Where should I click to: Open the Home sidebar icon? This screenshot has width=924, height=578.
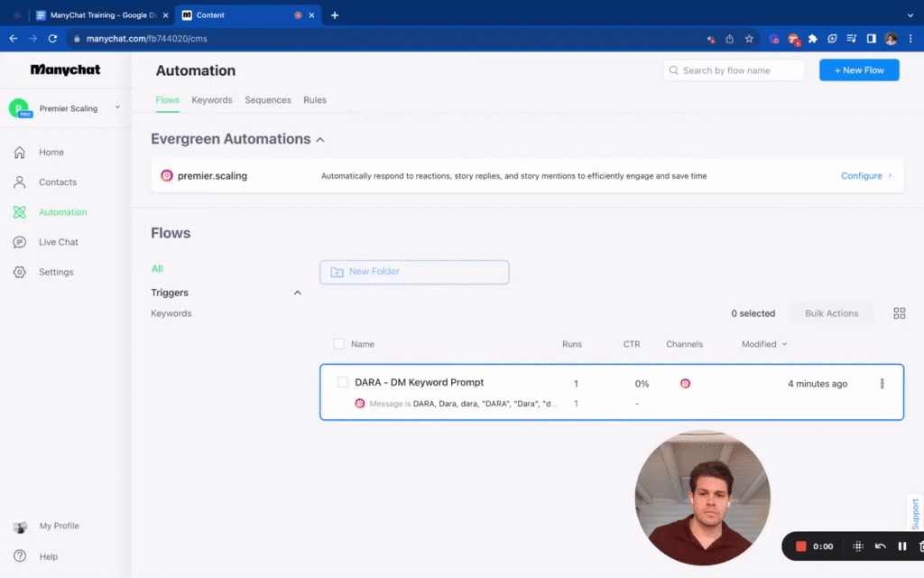20,152
